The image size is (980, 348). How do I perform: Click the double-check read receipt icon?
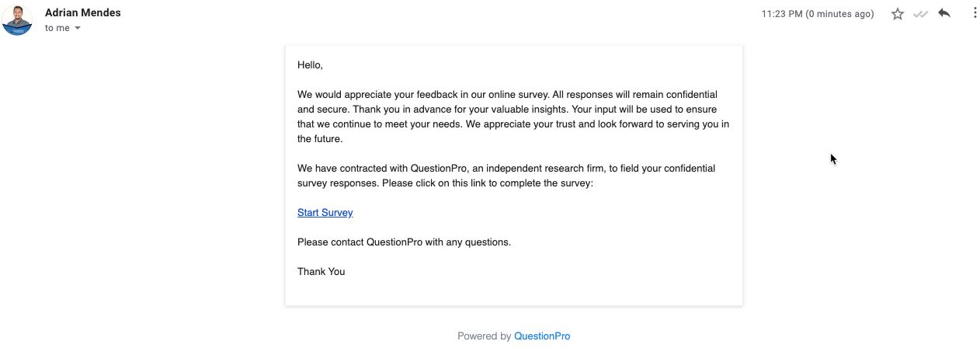pos(921,14)
